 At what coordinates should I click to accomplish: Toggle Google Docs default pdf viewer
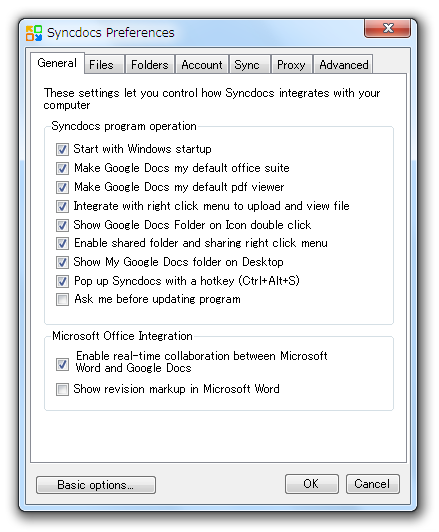(x=62, y=187)
